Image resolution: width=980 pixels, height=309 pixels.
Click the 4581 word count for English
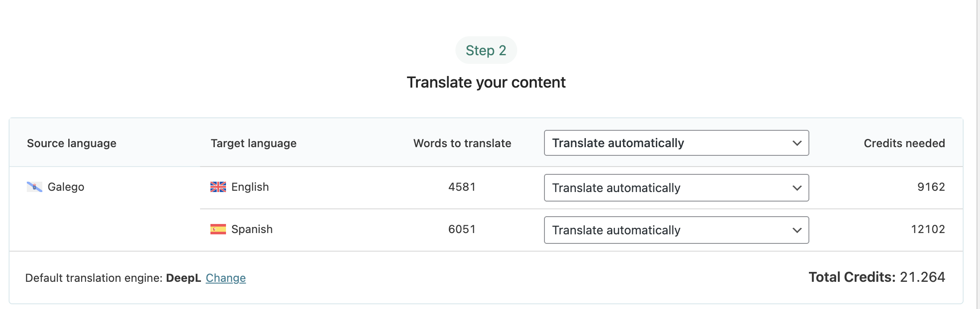click(x=462, y=187)
